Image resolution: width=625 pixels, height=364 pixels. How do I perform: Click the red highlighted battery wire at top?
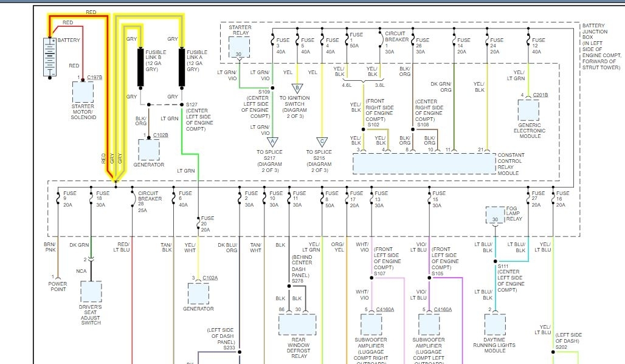(79, 16)
